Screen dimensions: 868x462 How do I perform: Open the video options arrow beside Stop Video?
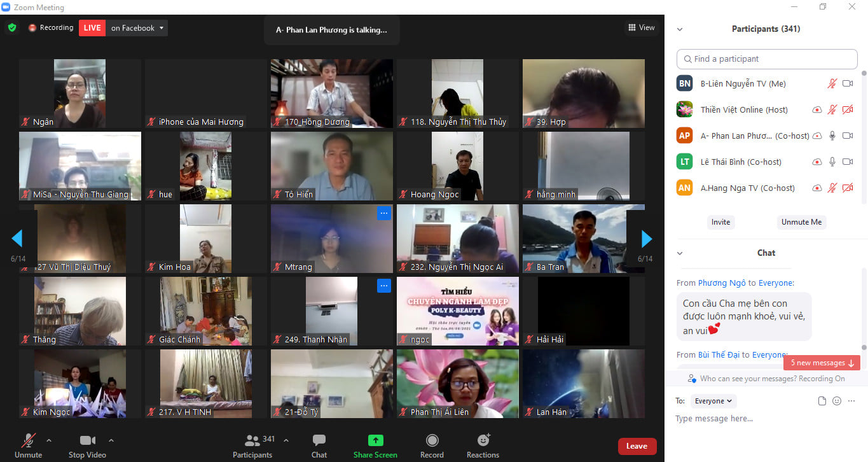[111, 440]
